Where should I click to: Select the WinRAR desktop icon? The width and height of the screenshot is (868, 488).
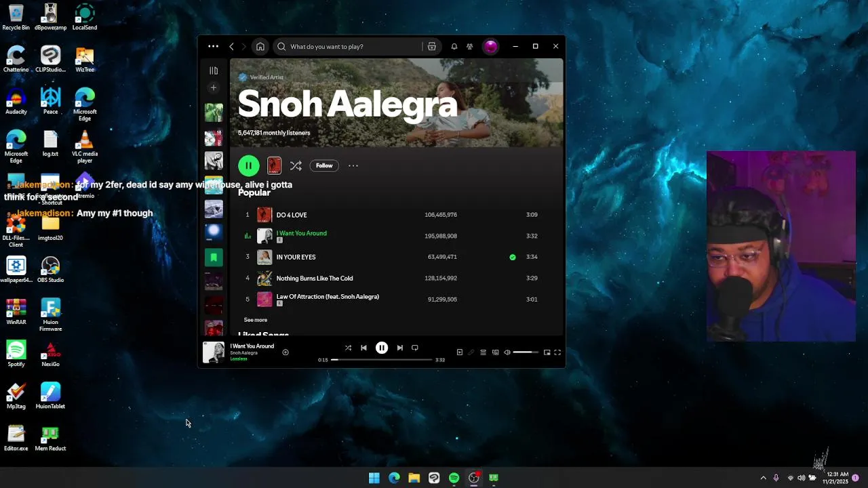(16, 312)
